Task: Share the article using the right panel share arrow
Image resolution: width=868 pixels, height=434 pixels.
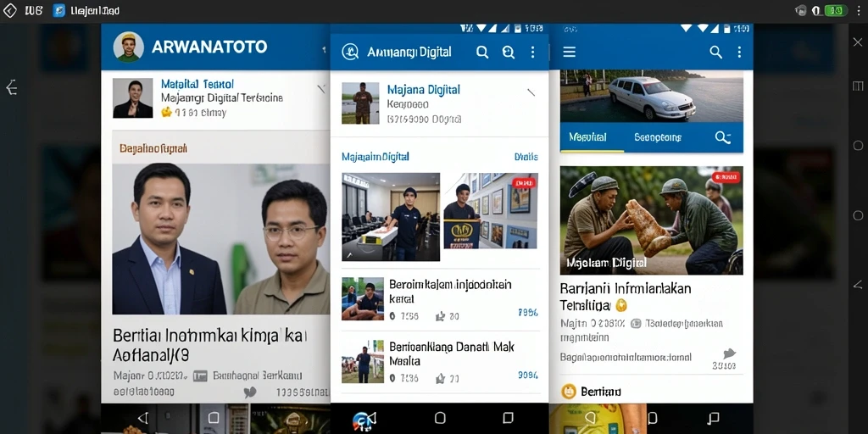Action: point(729,353)
